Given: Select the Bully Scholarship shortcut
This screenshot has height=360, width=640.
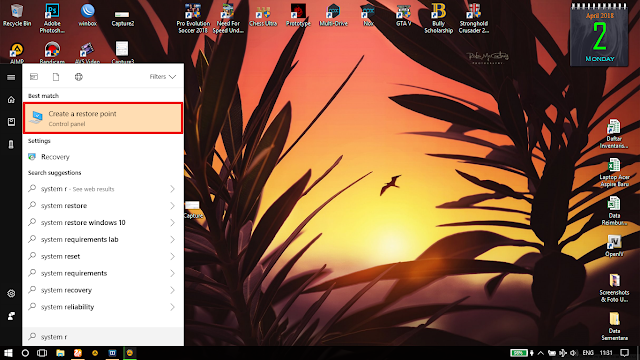Looking at the screenshot, I should pyautogui.click(x=438, y=18).
